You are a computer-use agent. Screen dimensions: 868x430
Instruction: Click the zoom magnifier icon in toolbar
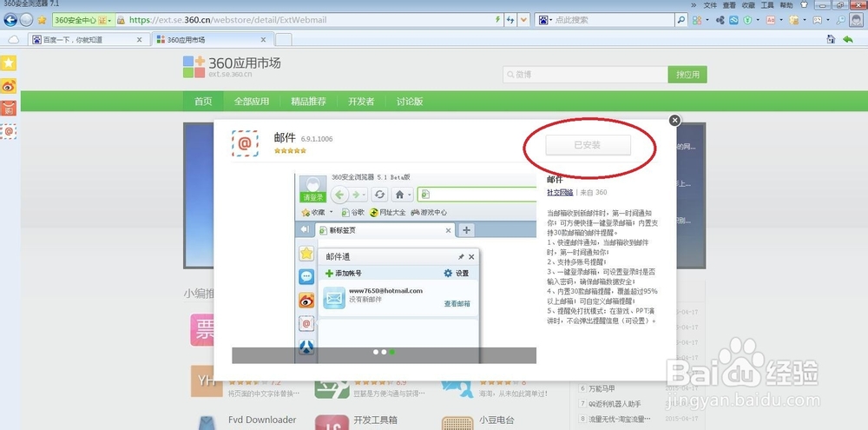pos(841,20)
